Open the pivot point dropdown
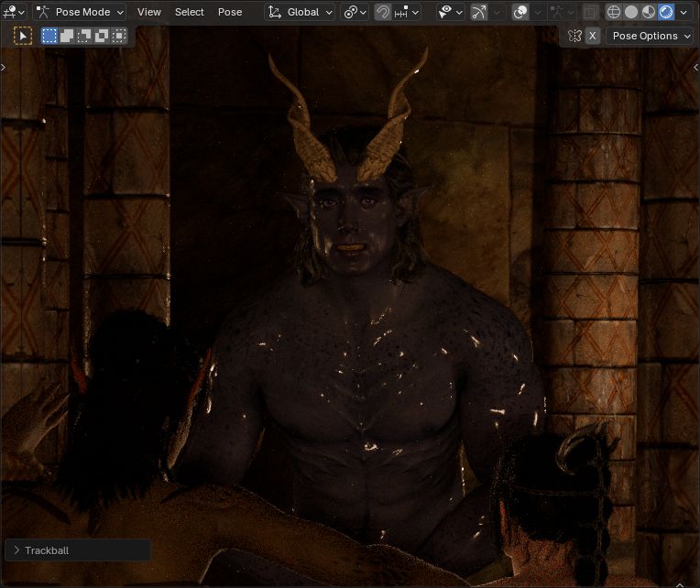700x588 pixels. pyautogui.click(x=355, y=12)
